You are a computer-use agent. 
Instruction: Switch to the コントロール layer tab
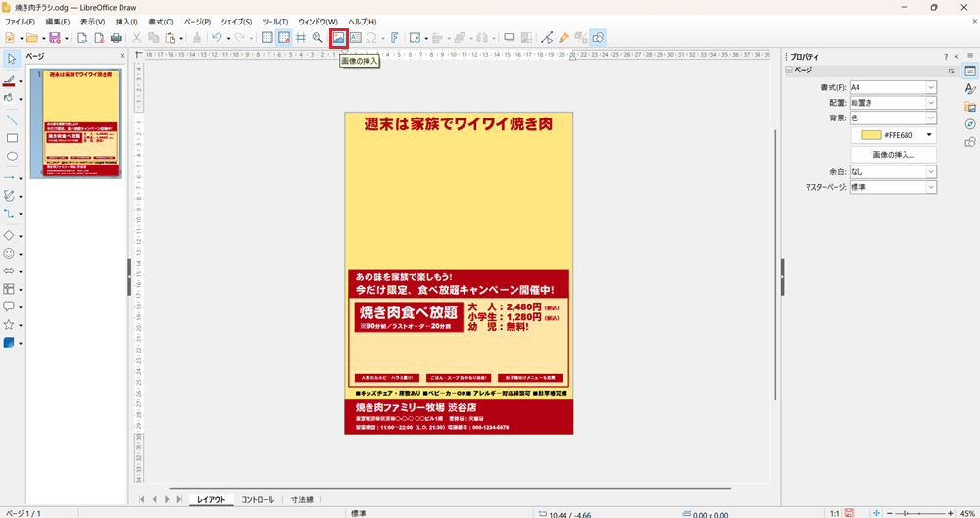pos(258,499)
